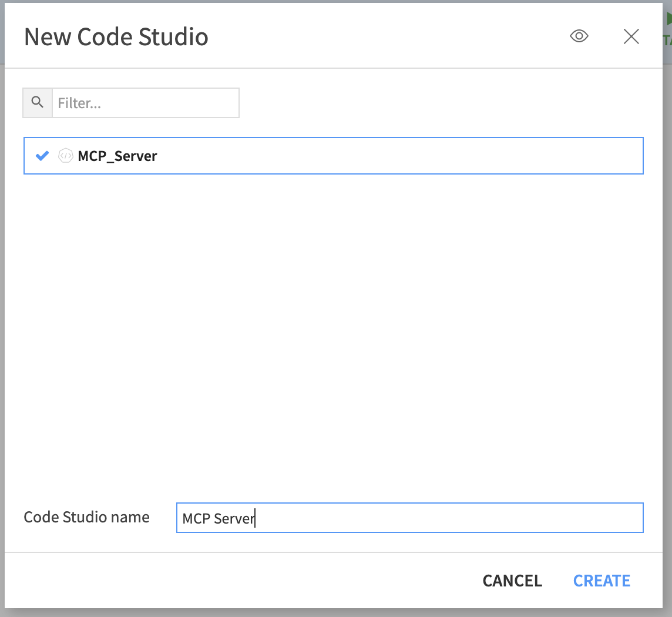Click the blank footer area left of CANCEL
This screenshot has width=672, height=617.
pos(235,581)
